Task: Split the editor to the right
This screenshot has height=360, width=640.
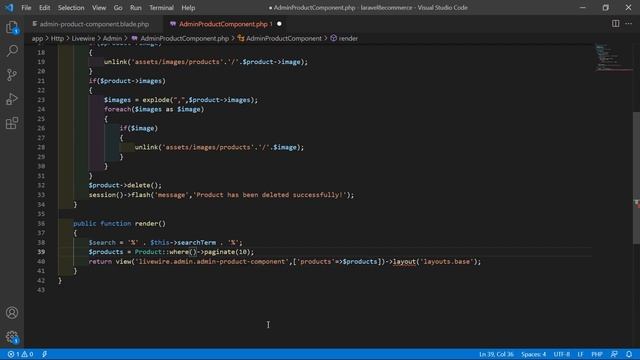Action: [616, 24]
